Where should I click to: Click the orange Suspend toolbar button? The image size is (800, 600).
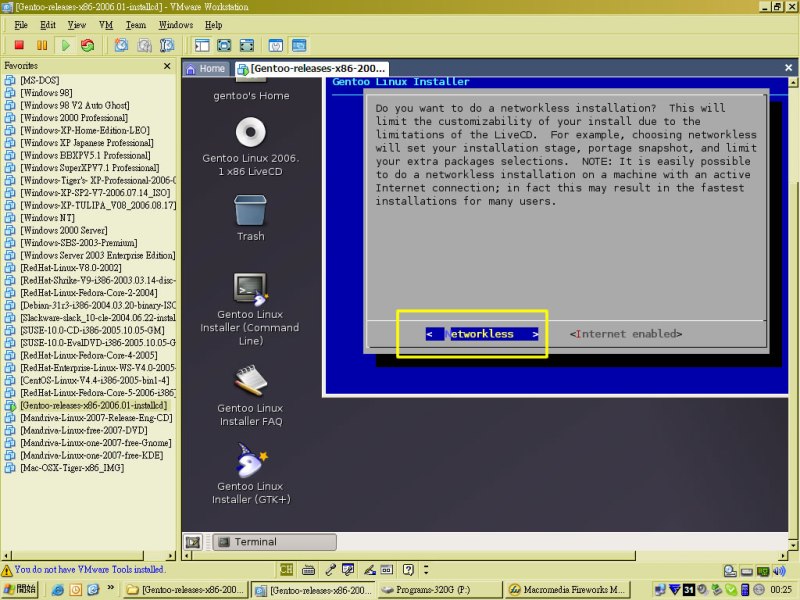pyautogui.click(x=42, y=45)
